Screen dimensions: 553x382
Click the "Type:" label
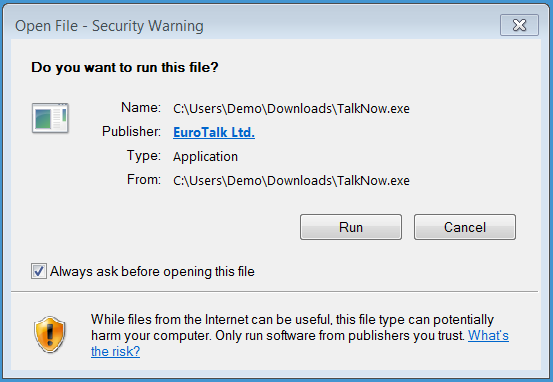click(144, 155)
